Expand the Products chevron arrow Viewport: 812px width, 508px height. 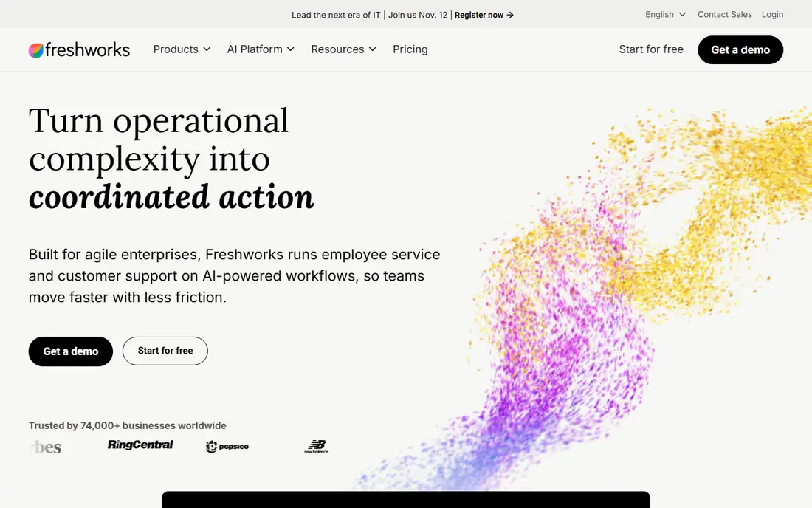[x=207, y=49]
